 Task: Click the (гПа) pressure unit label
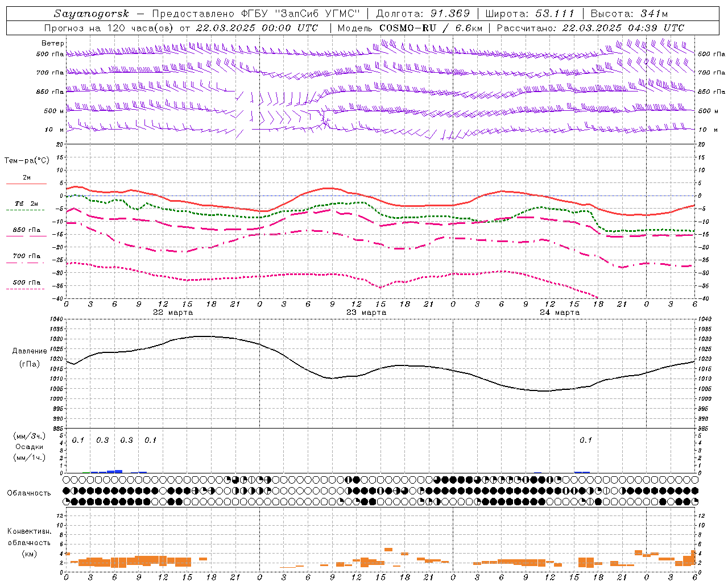pos(30,364)
